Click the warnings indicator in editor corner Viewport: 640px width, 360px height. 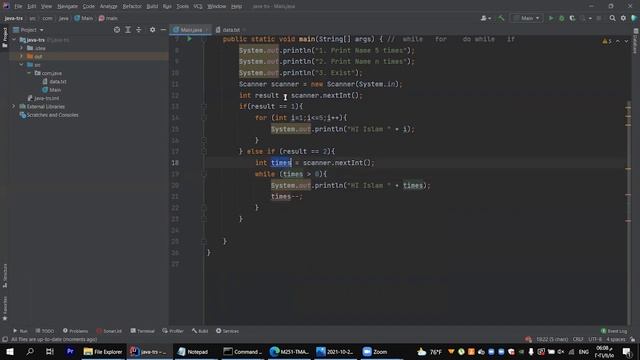point(607,41)
